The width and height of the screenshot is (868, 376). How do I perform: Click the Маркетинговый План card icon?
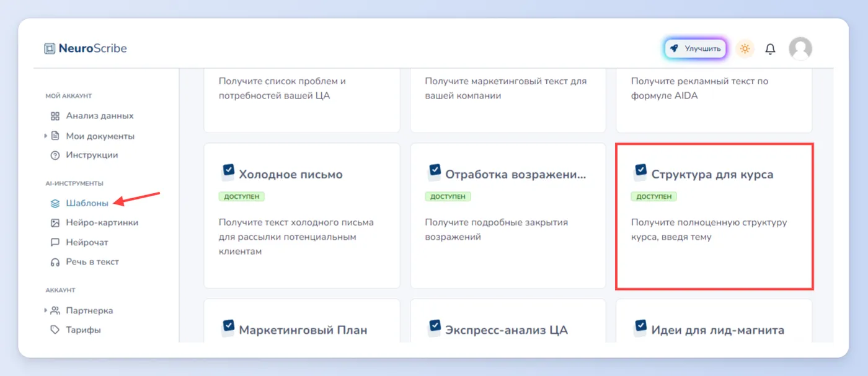[x=228, y=326]
